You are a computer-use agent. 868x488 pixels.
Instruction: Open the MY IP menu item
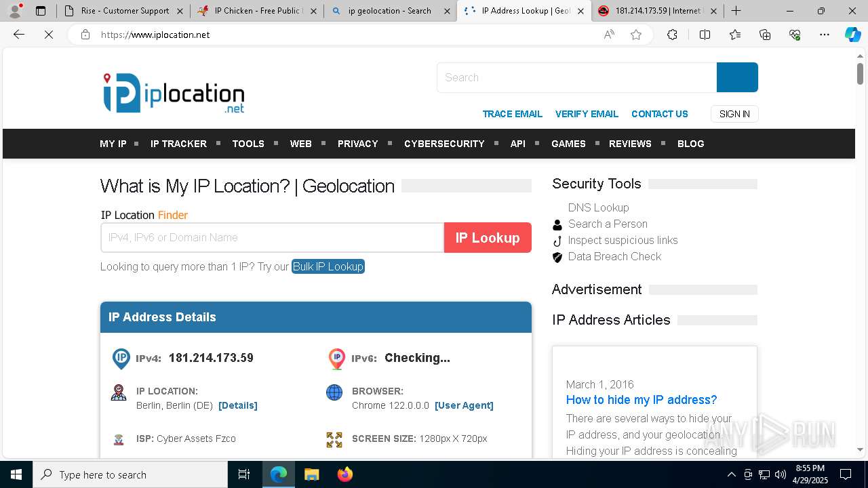pos(113,144)
